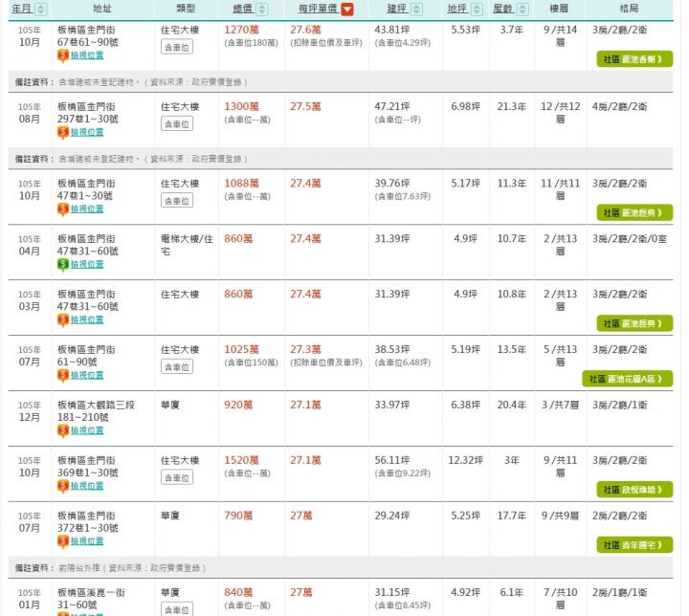689x616 pixels.
Task: Click the 總價 column sort arrows icon
Action: (x=262, y=9)
